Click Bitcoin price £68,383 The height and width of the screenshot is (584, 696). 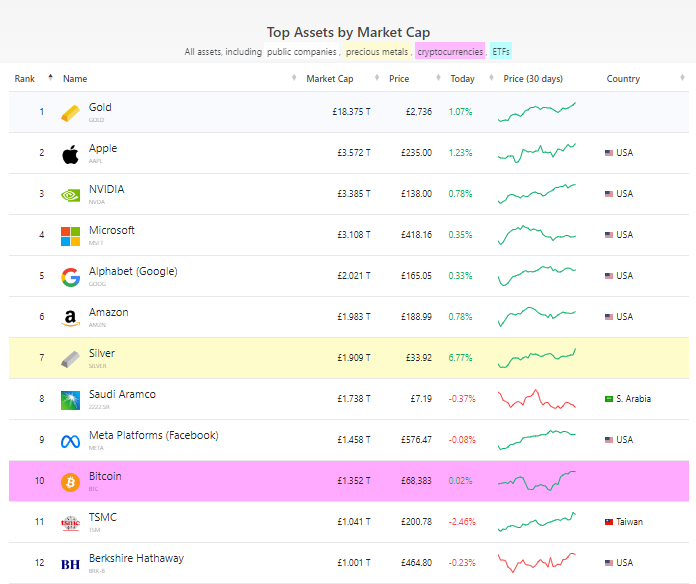(416, 481)
